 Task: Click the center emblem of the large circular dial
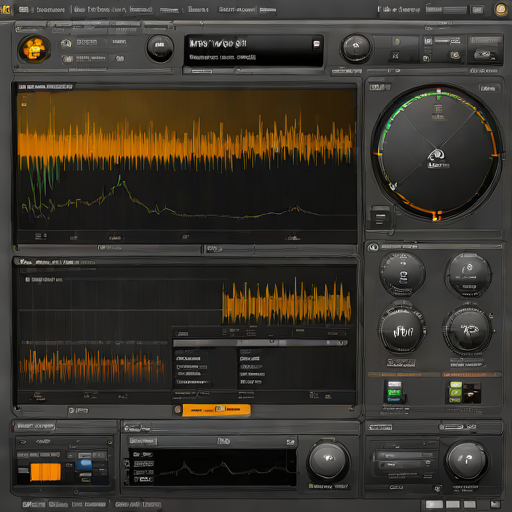pyautogui.click(x=437, y=159)
